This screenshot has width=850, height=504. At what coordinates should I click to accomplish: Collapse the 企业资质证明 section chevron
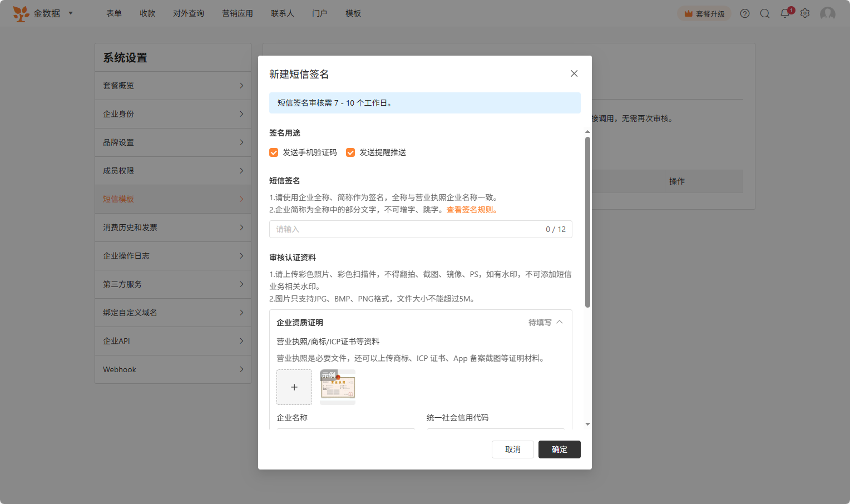[560, 322]
